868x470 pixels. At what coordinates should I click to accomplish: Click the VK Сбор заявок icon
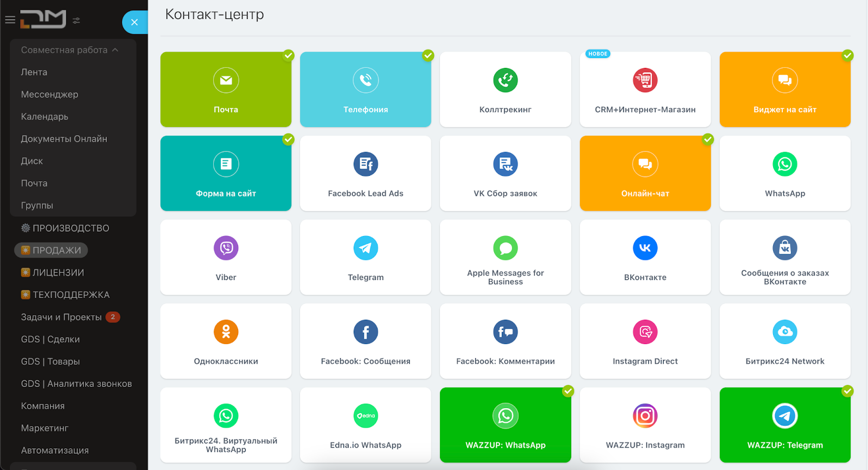506,164
